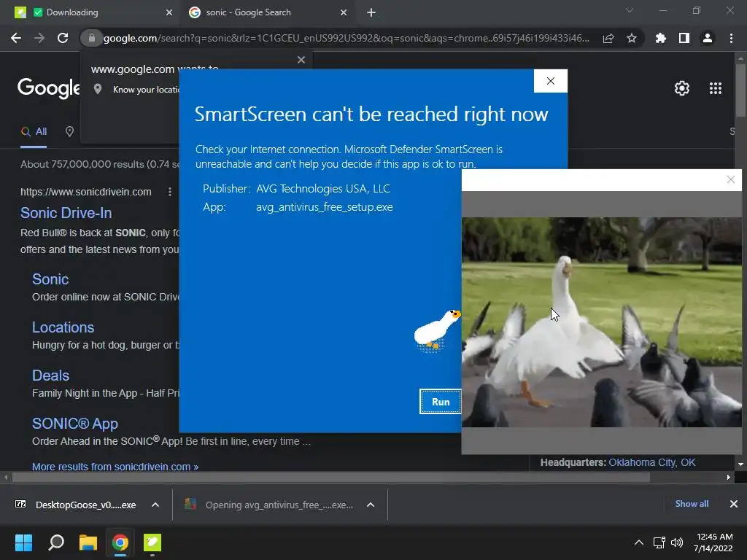Toggle the Chrome side panel
This screenshot has width=747, height=560.
click(684, 38)
